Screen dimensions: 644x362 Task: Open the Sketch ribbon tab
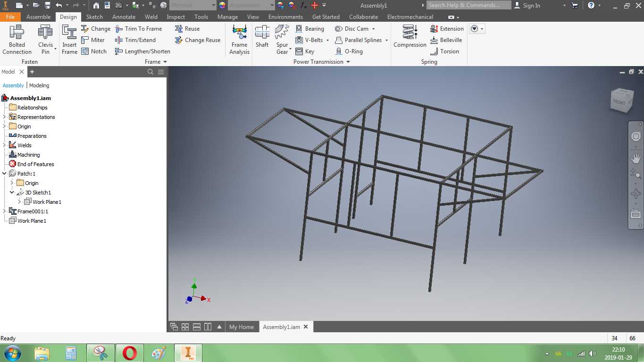coord(94,17)
